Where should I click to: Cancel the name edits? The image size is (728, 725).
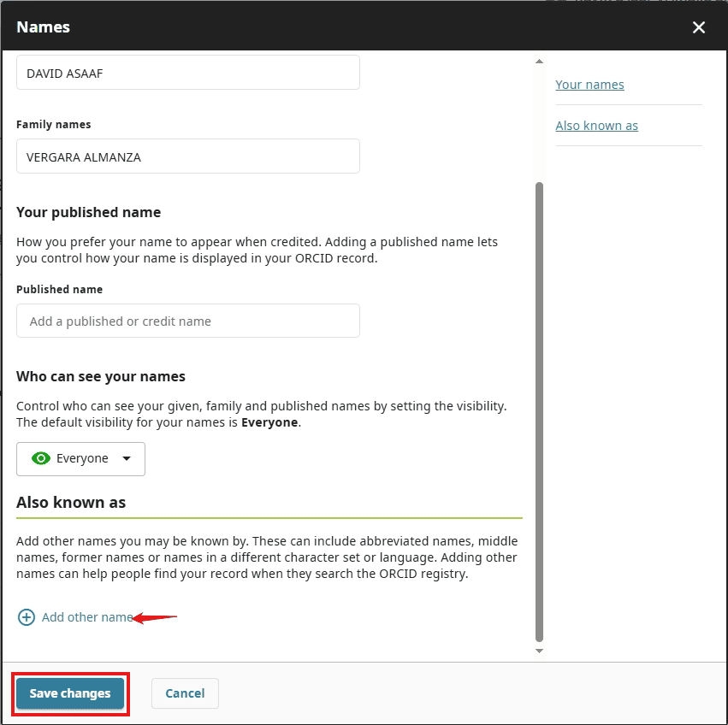pos(185,693)
